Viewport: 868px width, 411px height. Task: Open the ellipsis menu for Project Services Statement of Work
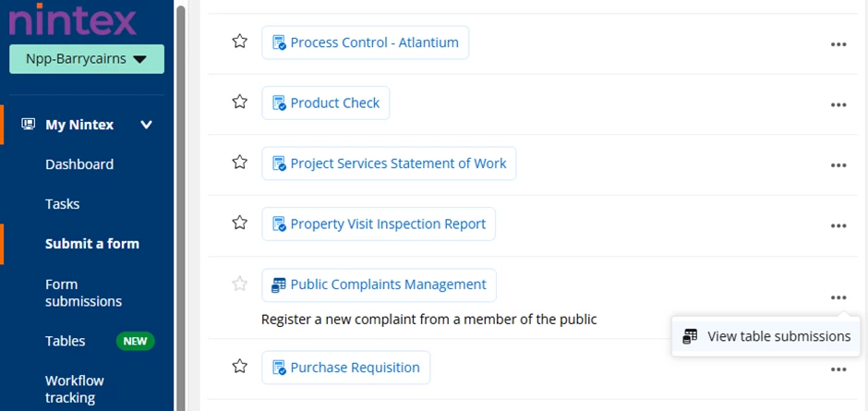tap(838, 165)
